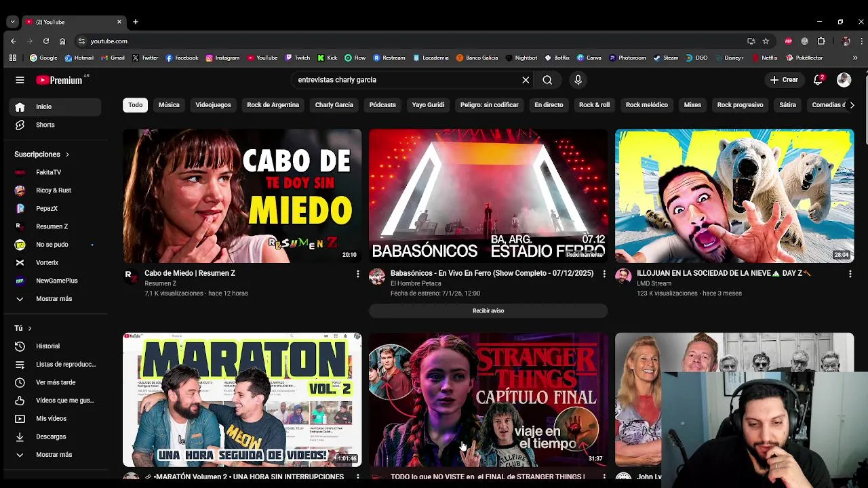
Task: Play the Stranger Things Capítulo Final thumbnail
Action: [x=488, y=399]
